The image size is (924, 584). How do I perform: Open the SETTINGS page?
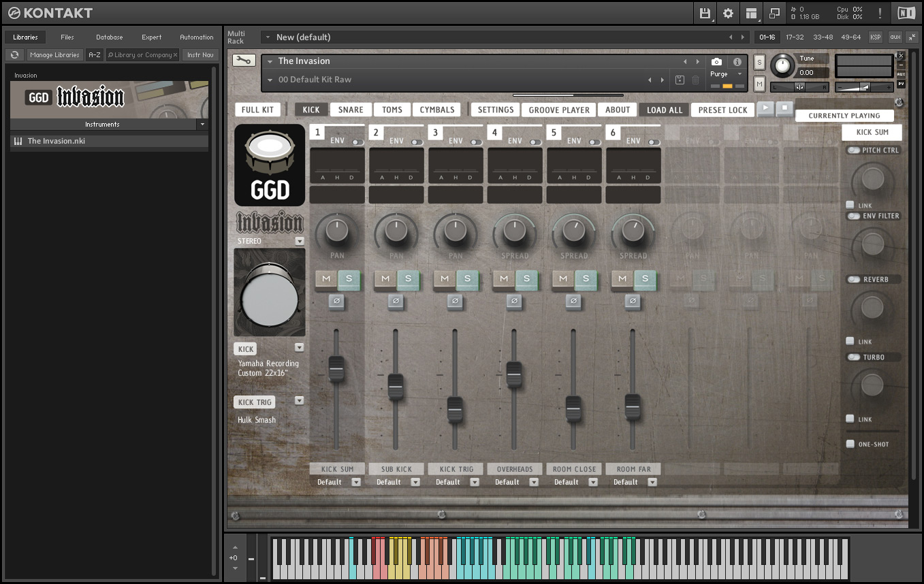tap(496, 110)
